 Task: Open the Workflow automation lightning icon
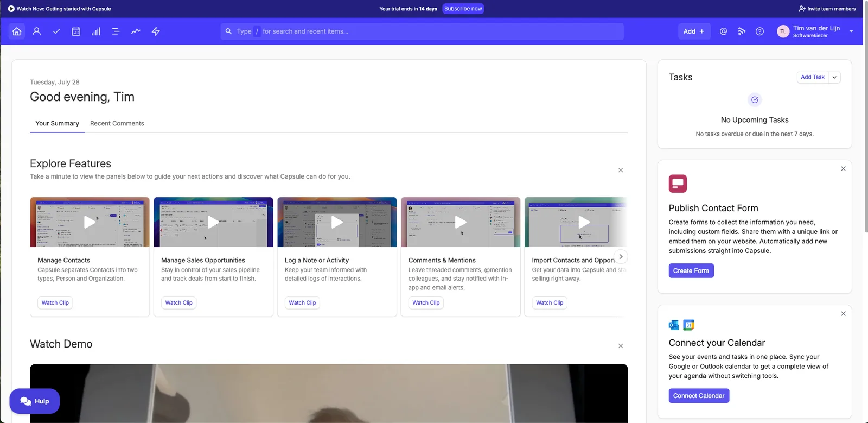pos(156,31)
